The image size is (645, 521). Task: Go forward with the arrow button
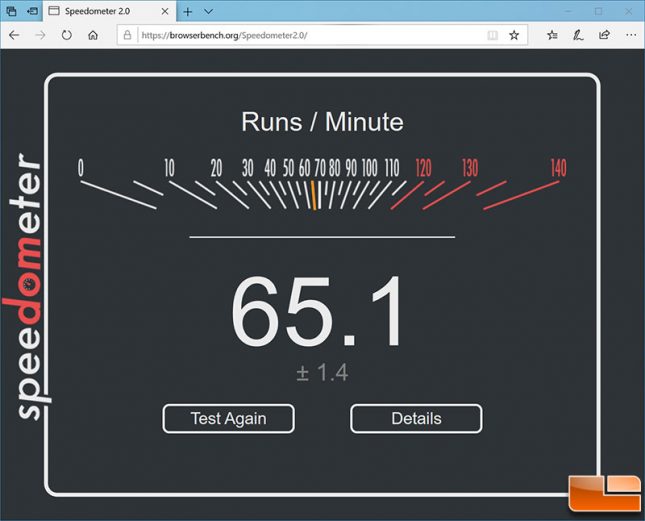pyautogui.click(x=40, y=35)
